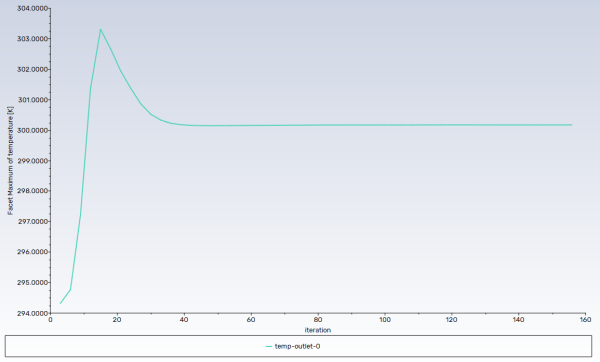Click the 80 tick label on iteration axis
Image resolution: width=600 pixels, height=362 pixels.
pyautogui.click(x=318, y=320)
